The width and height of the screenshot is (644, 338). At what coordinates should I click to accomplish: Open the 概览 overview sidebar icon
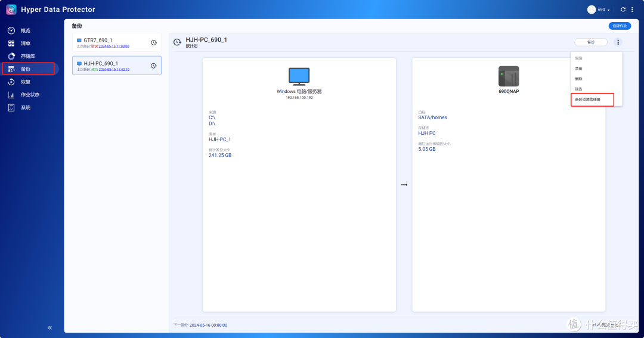(x=11, y=30)
